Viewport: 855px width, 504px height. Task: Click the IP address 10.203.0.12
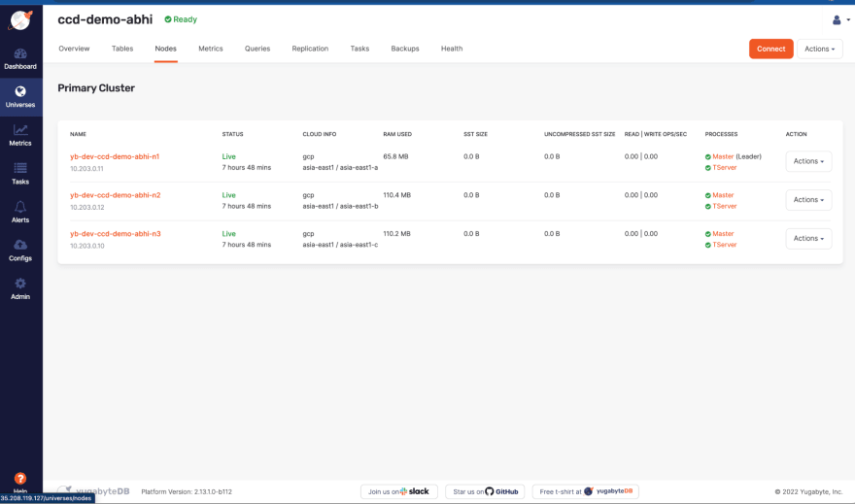pos(87,208)
